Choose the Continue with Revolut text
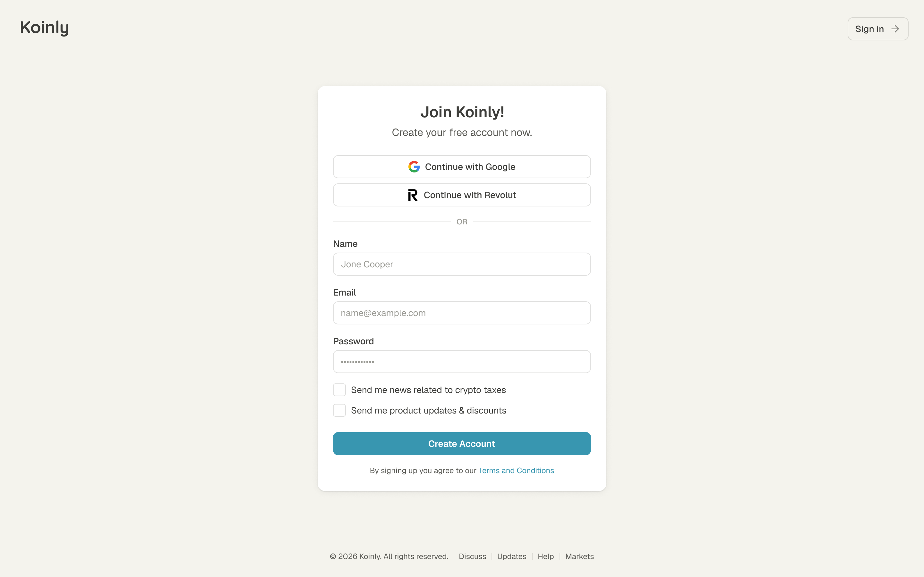Image resolution: width=924 pixels, height=577 pixels. pyautogui.click(x=470, y=195)
